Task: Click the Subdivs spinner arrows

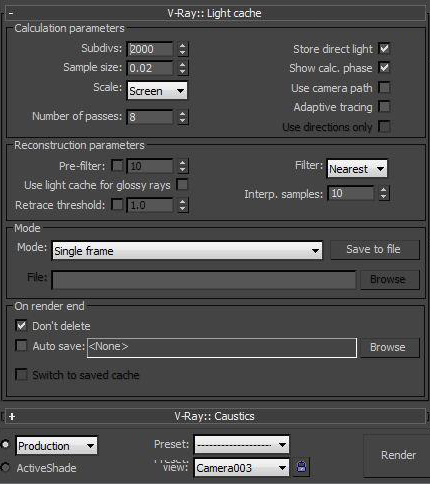Action: 182,49
